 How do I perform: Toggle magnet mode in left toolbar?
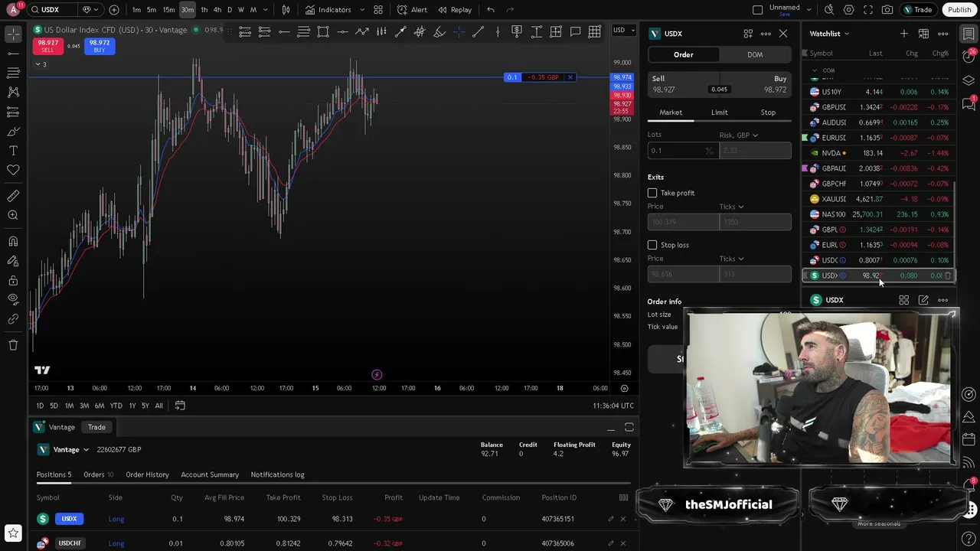coord(13,242)
